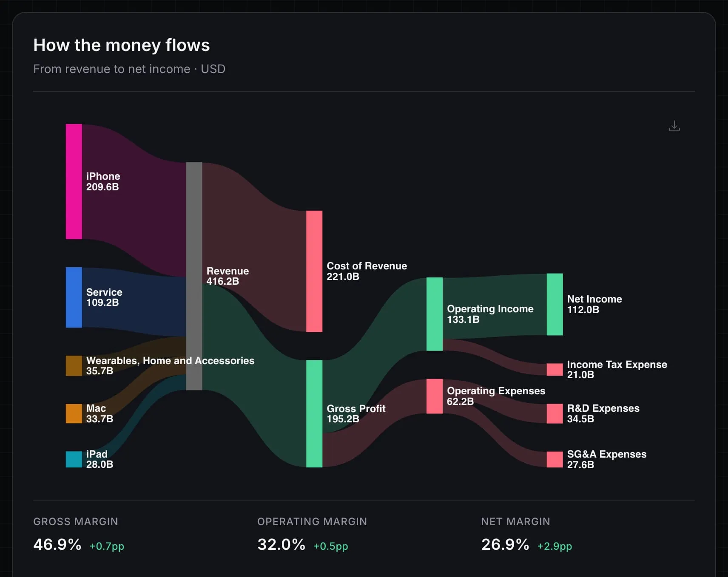Click the Gross Margin 46.9% value
728x577 pixels.
click(x=57, y=544)
